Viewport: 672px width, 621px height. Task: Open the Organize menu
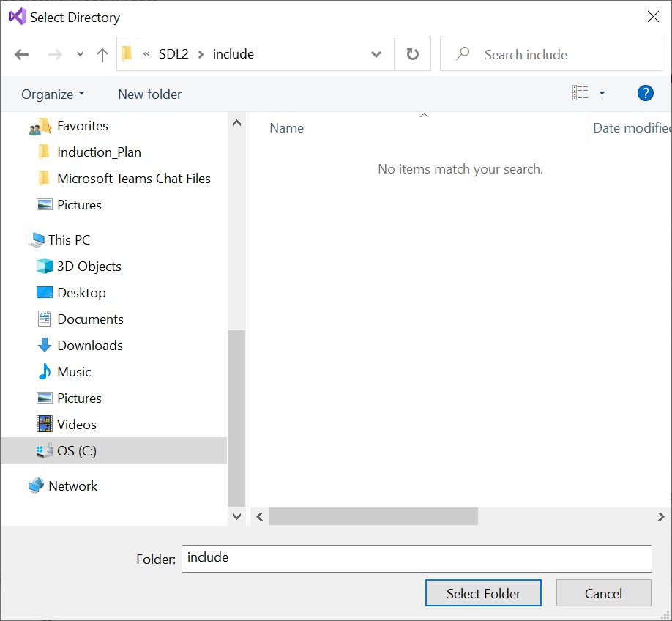pyautogui.click(x=53, y=94)
